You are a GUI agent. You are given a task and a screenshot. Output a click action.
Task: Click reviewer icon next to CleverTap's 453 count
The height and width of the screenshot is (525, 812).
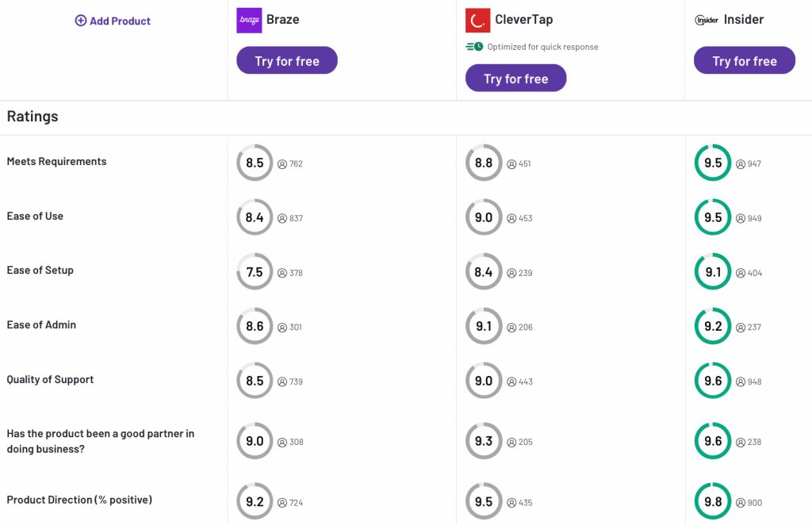tap(511, 218)
